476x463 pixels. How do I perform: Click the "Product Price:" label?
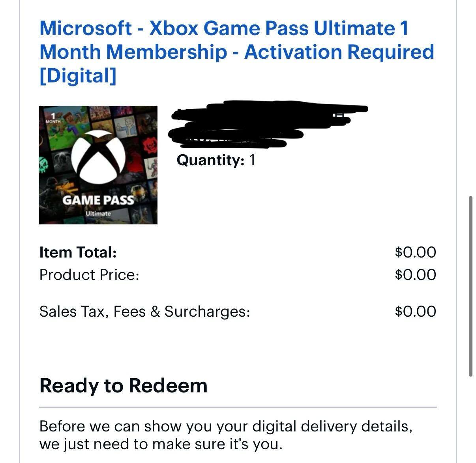90,274
